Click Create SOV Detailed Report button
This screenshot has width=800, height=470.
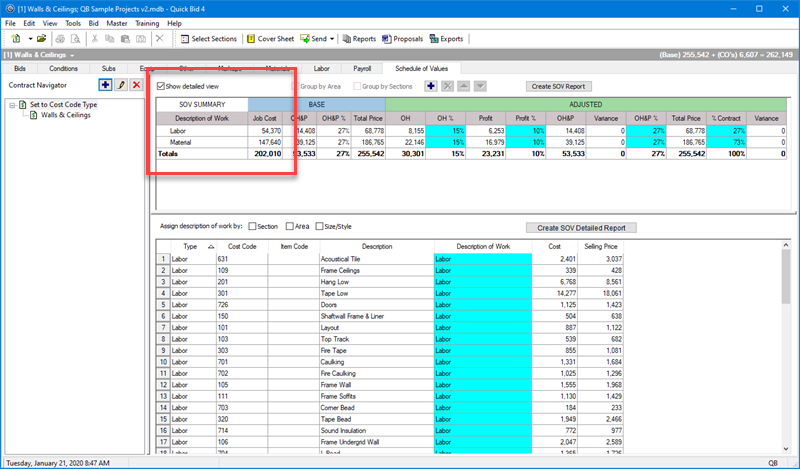581,228
